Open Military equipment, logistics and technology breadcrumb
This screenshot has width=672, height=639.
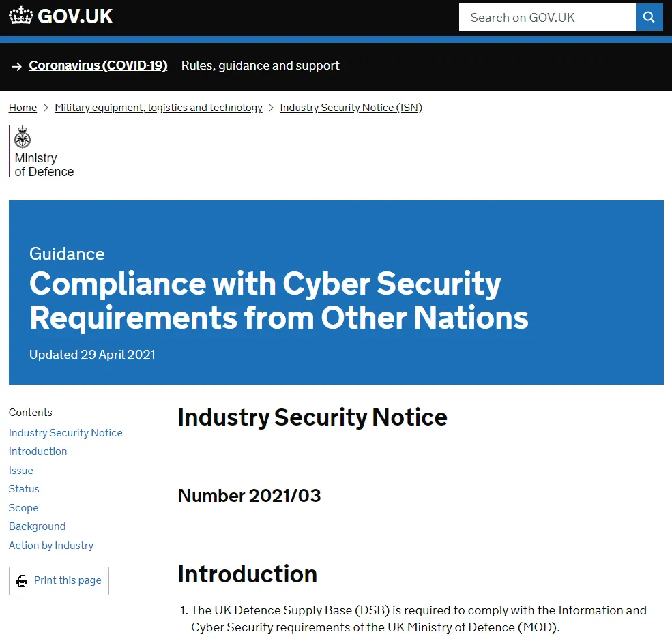pos(158,108)
